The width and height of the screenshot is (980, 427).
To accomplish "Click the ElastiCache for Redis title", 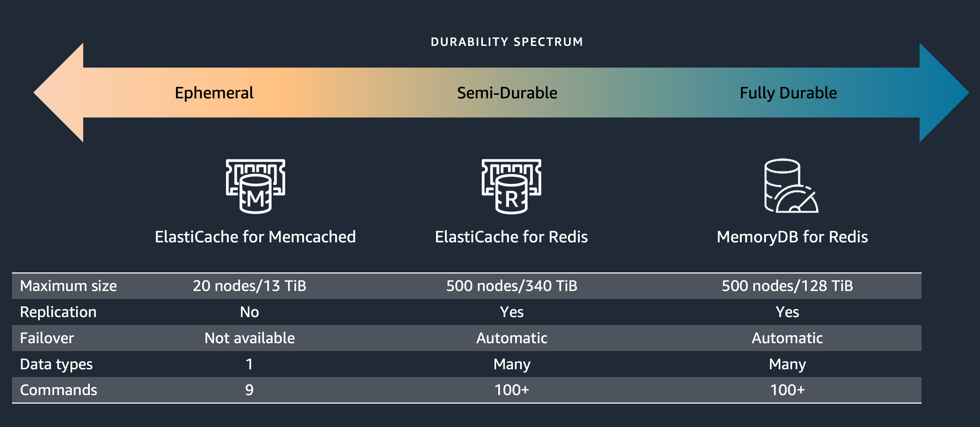I will 511,237.
